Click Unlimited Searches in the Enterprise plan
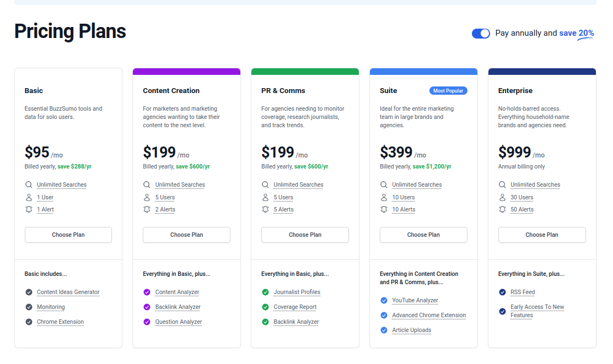The width and height of the screenshot is (613, 364). (x=535, y=184)
